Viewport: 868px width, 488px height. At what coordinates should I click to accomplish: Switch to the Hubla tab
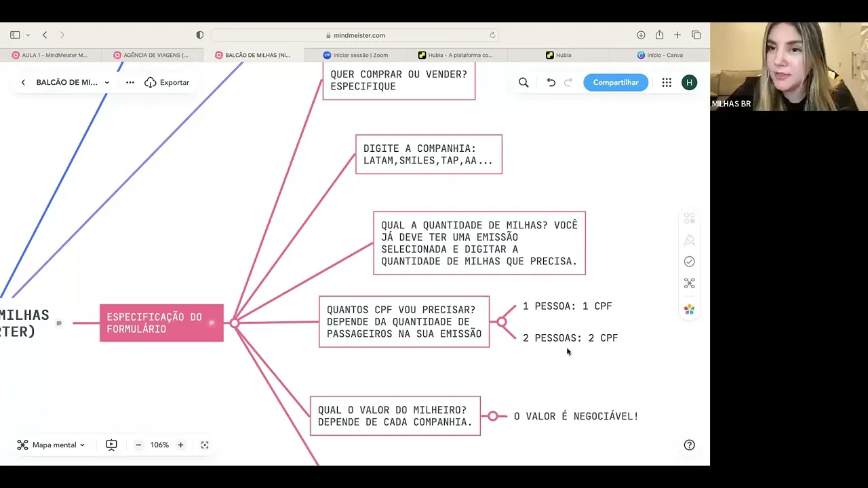pos(558,55)
